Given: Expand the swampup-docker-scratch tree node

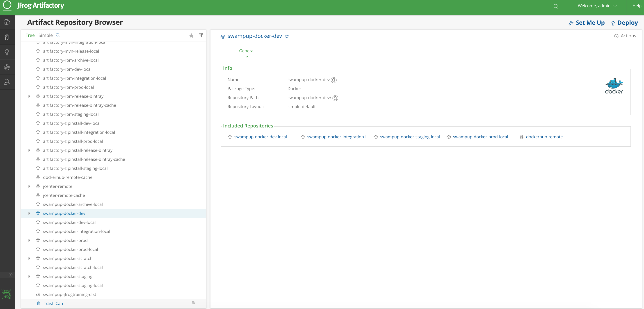Looking at the screenshot, I should click(x=29, y=258).
